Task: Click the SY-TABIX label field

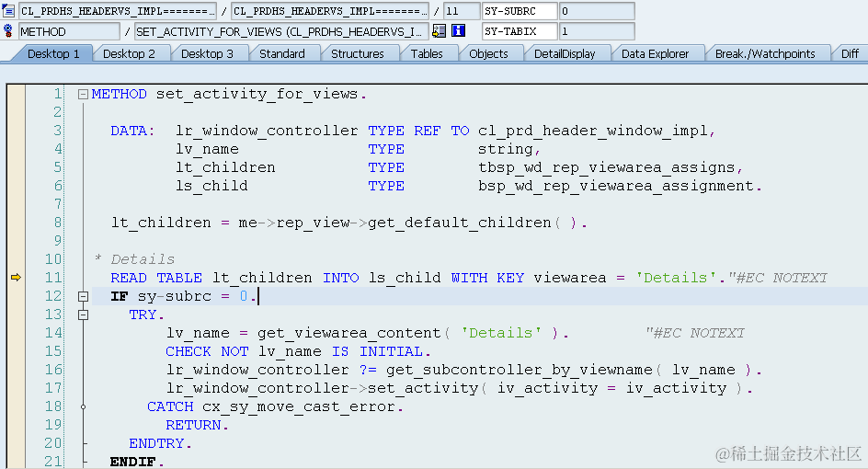Action: coord(520,31)
